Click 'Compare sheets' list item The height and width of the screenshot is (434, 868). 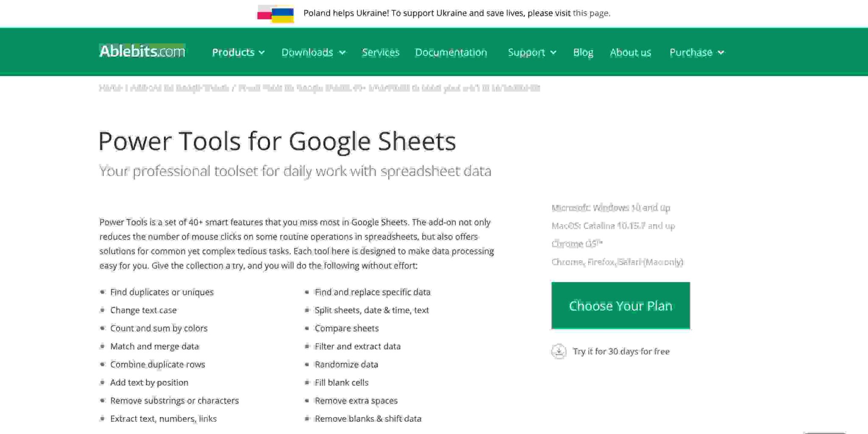[347, 328]
